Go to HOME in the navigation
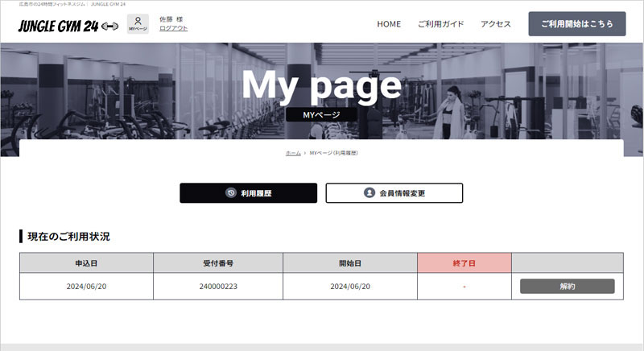Image resolution: width=644 pixels, height=351 pixels. tap(388, 24)
